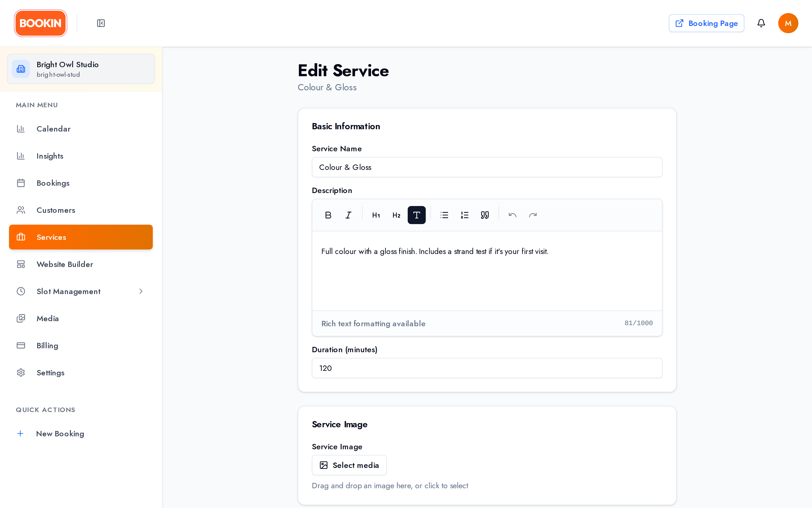The height and width of the screenshot is (508, 812).
Task: Click the Services briefcase icon
Action: [x=21, y=237]
